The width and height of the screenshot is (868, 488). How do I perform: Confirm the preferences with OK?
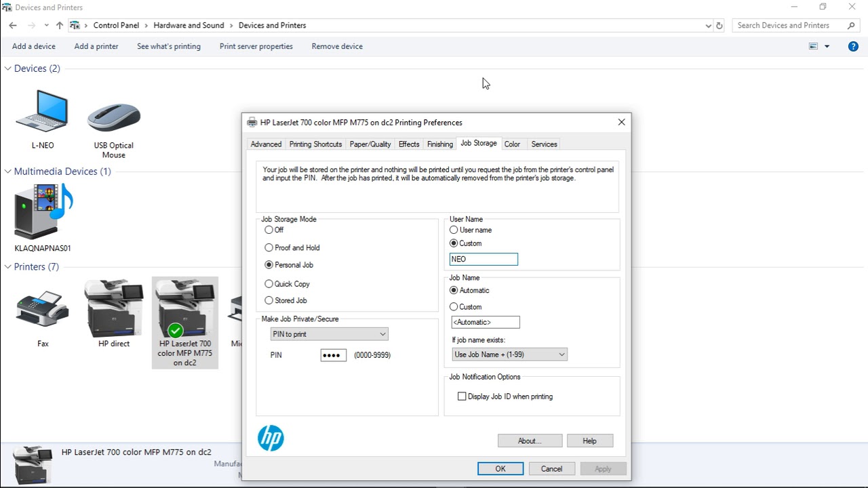[x=500, y=469]
